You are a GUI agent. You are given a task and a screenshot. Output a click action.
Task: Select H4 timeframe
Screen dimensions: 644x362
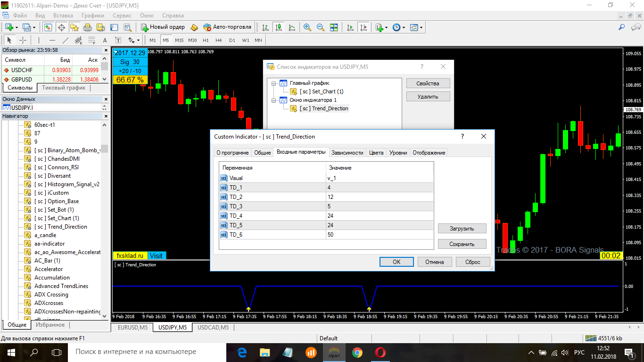coord(219,40)
